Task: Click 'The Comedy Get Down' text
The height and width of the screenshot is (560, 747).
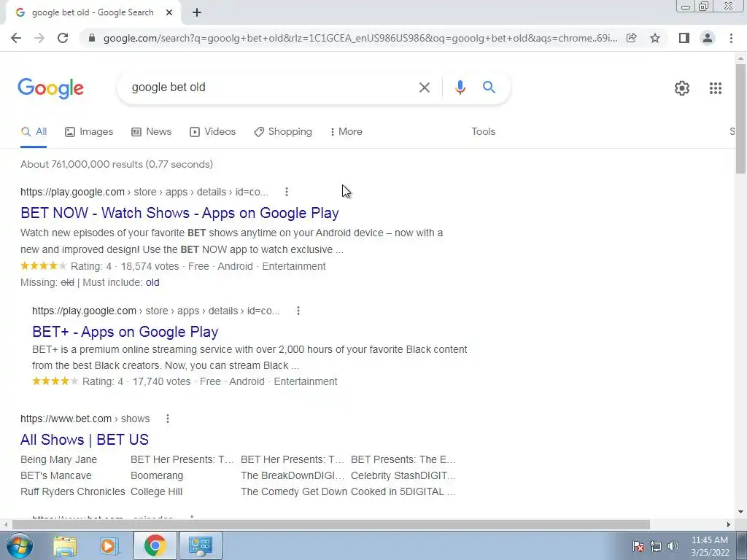Action: [x=294, y=491]
